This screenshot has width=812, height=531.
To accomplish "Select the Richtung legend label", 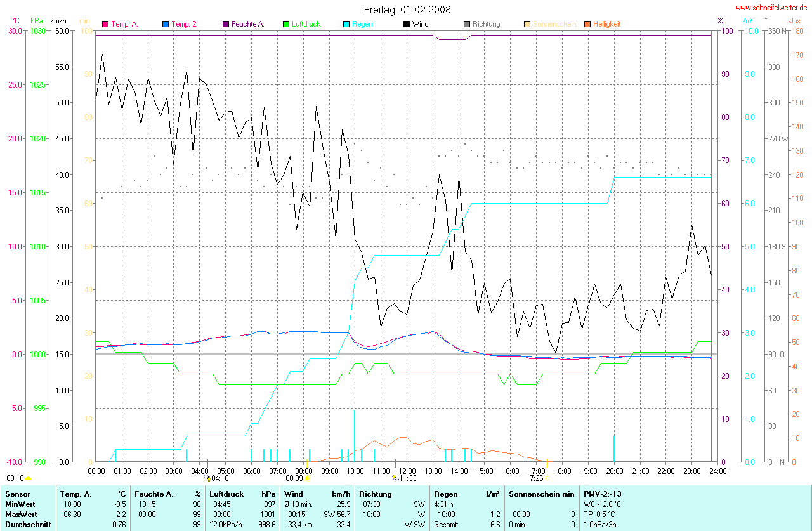I will coord(486,24).
